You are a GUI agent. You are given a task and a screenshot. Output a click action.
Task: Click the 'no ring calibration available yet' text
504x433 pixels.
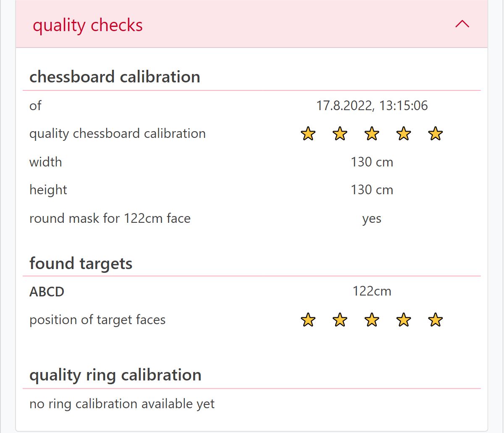pos(122,404)
